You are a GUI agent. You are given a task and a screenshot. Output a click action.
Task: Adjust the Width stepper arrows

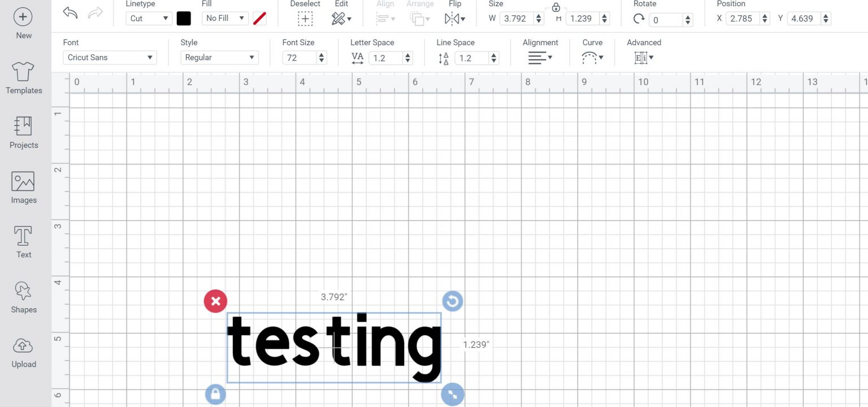coord(539,19)
